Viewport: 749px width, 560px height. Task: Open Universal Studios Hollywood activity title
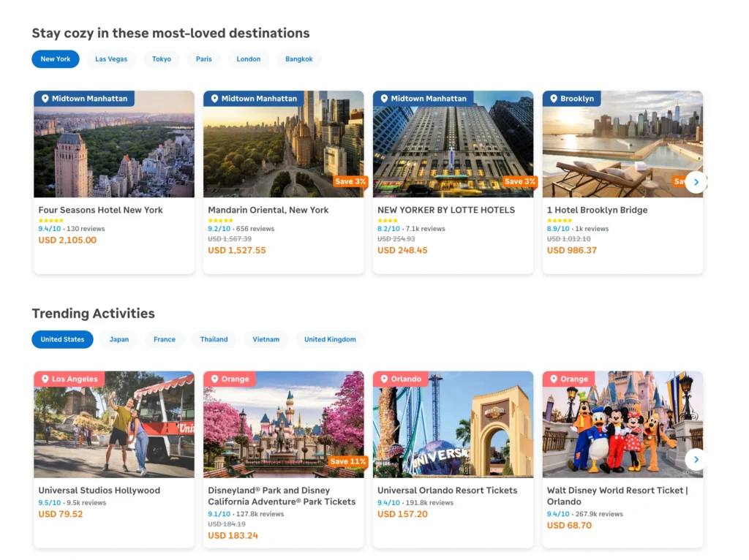(x=99, y=491)
